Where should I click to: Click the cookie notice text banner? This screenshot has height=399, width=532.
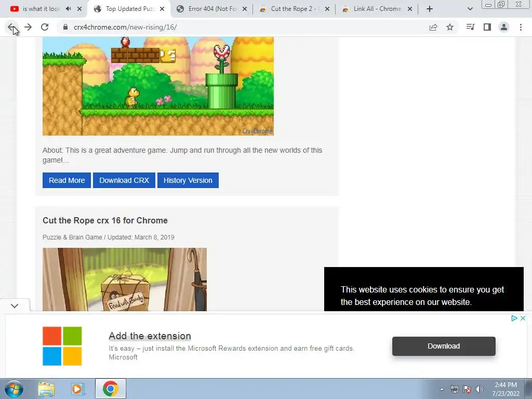[422, 296]
